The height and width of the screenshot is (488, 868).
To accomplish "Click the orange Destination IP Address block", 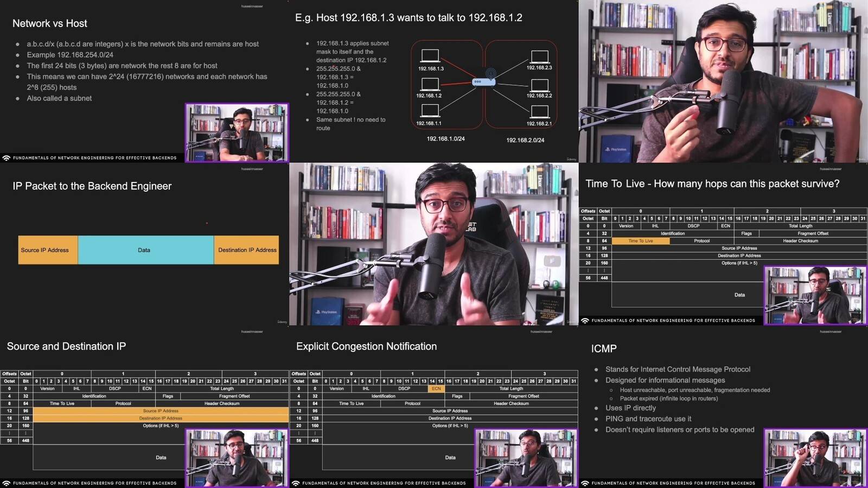I will pos(247,250).
